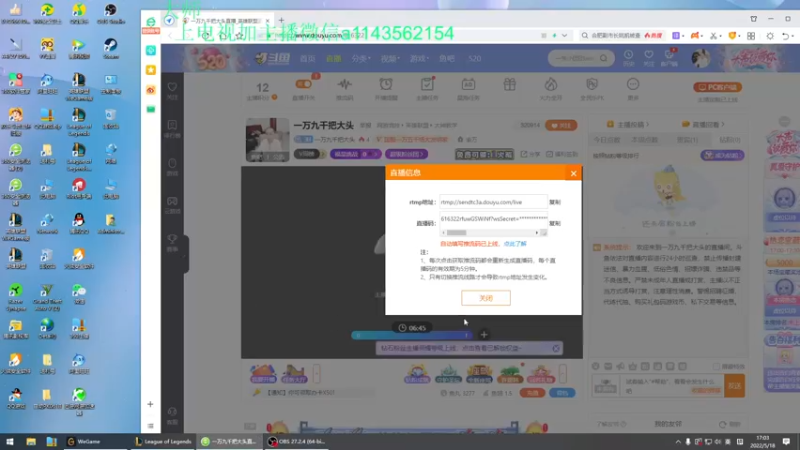This screenshot has height=450, width=800.
Task: Open the AD task icon
Action: (x=468, y=85)
